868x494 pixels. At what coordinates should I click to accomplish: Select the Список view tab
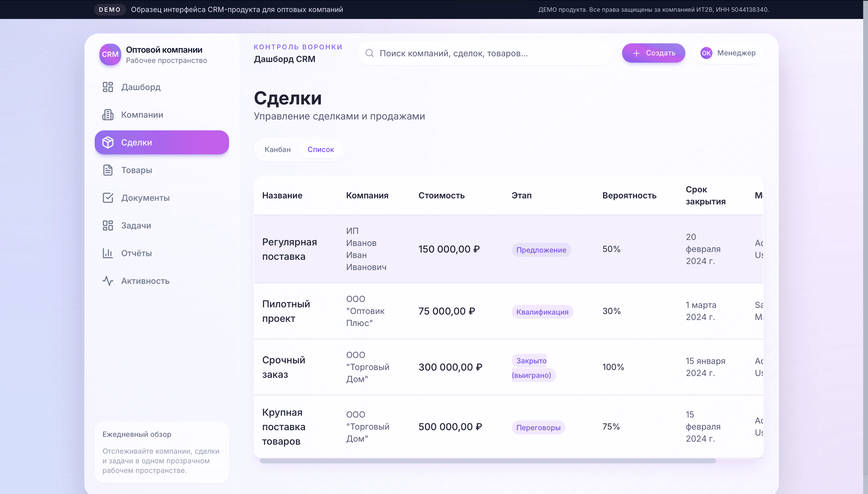[x=321, y=150]
